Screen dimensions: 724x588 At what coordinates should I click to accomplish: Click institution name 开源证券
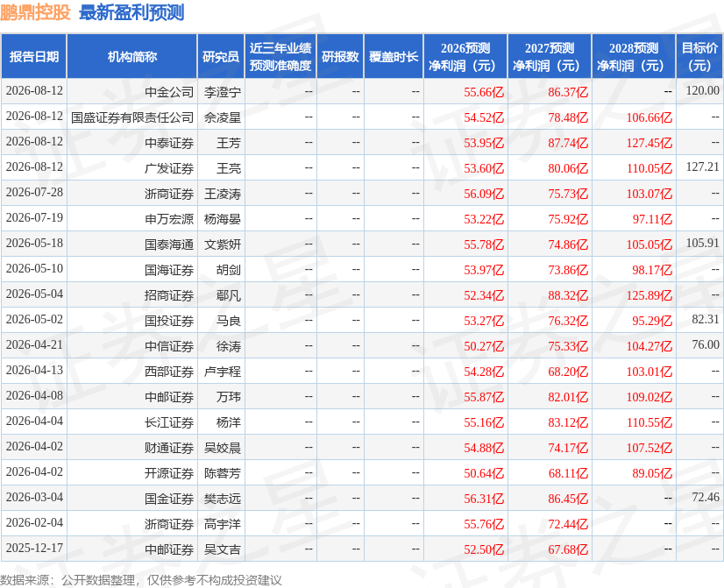[x=169, y=472]
